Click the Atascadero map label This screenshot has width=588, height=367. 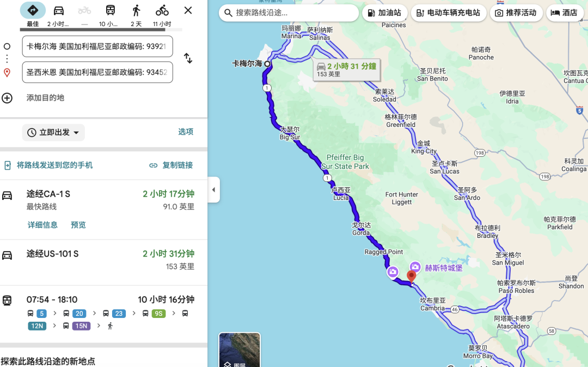513,322
